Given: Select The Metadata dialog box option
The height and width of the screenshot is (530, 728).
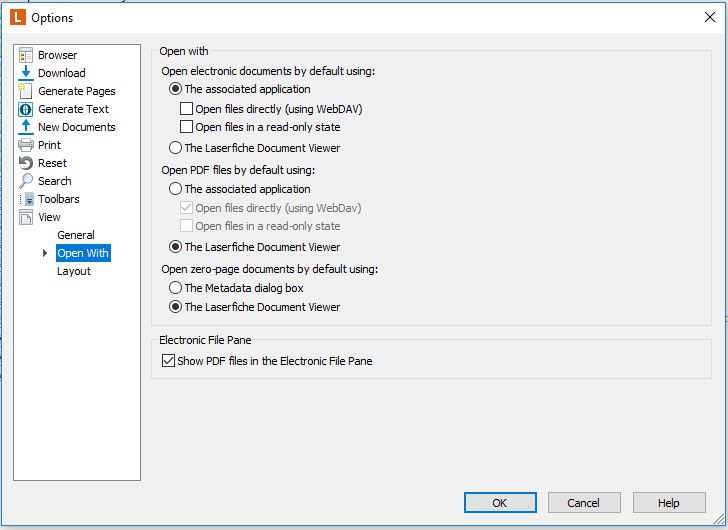Looking at the screenshot, I should coord(176,288).
